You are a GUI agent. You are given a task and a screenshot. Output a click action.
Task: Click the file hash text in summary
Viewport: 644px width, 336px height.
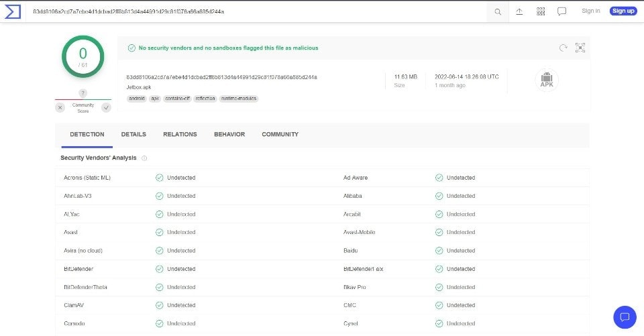click(222, 77)
